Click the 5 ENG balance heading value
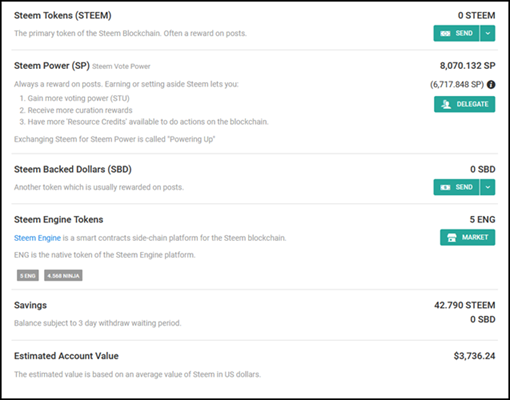The image size is (510, 400). pyautogui.click(x=482, y=220)
